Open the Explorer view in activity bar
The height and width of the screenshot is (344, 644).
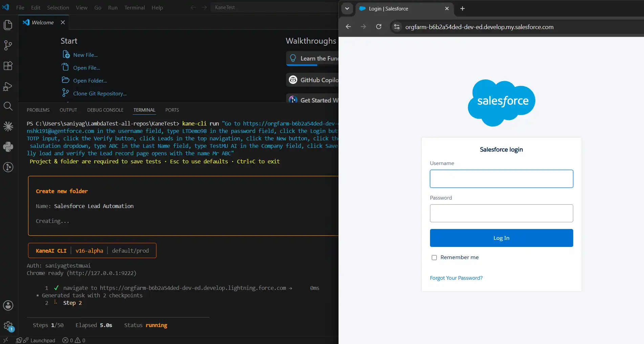click(x=8, y=25)
